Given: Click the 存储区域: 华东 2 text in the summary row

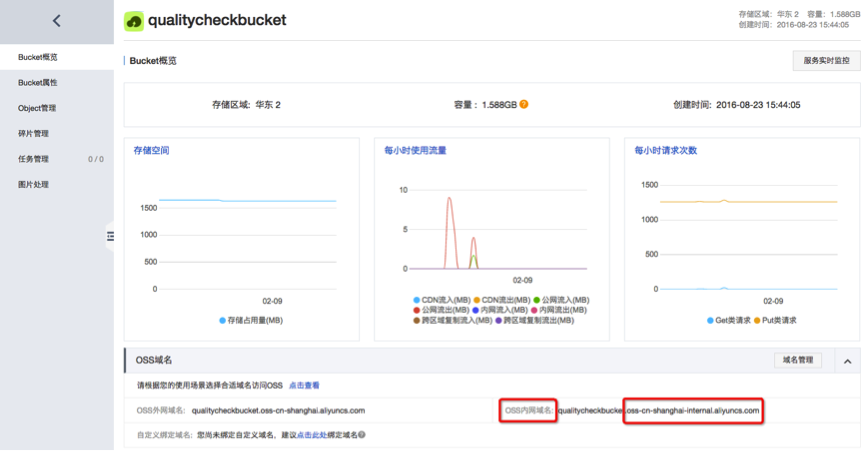Looking at the screenshot, I should point(246,104).
